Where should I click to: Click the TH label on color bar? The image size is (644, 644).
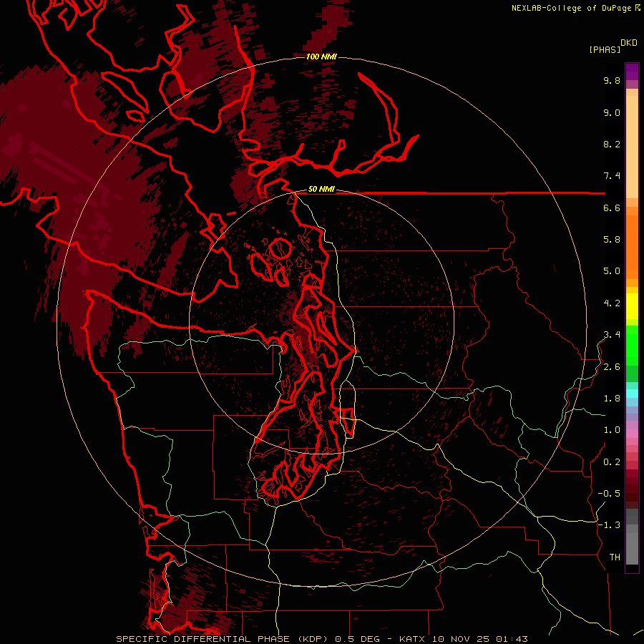coord(615,557)
